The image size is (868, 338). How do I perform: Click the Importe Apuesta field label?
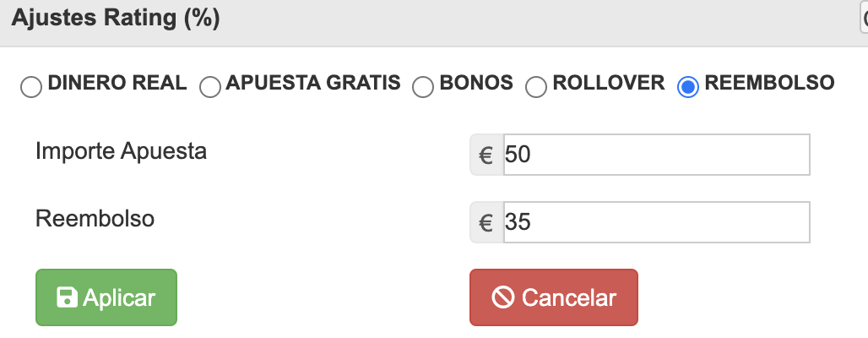[x=122, y=150]
